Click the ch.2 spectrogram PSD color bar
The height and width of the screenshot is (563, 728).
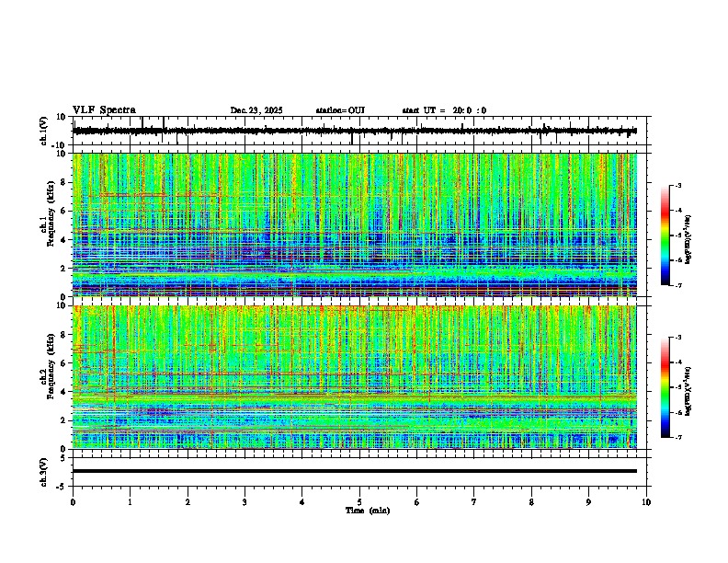click(x=665, y=387)
